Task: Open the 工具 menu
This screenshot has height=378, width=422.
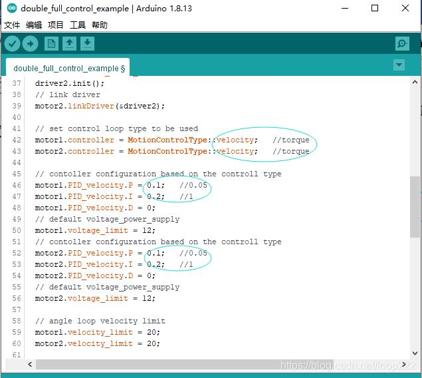Action: coord(77,25)
